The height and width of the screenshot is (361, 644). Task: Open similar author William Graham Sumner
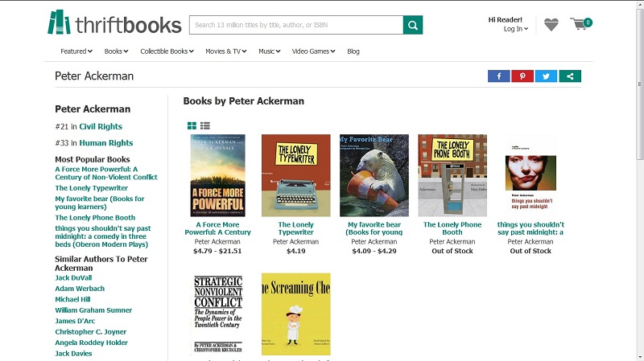(x=93, y=310)
